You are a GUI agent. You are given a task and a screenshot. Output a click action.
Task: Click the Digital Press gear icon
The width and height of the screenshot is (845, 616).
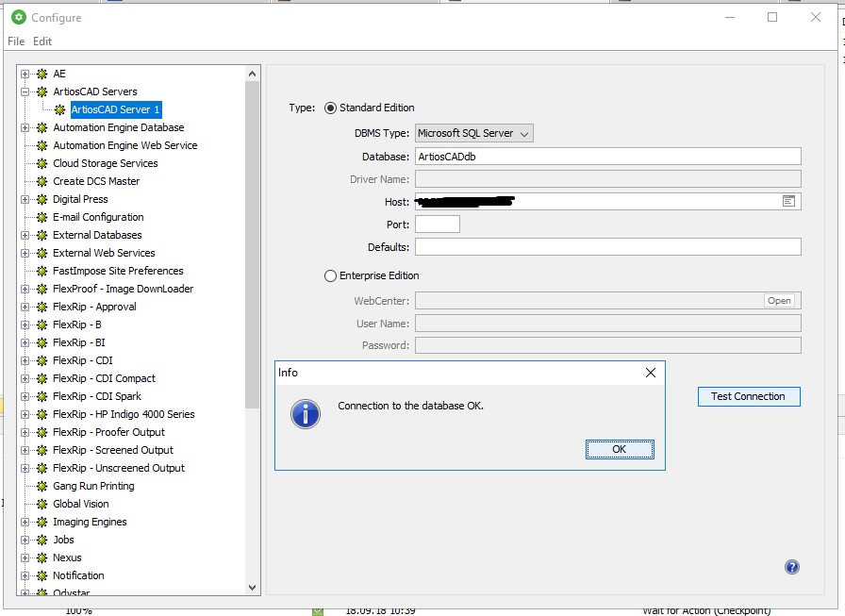pyautogui.click(x=42, y=199)
